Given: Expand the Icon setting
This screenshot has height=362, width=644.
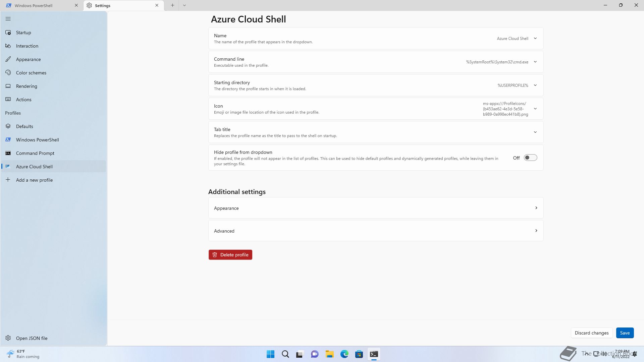Looking at the screenshot, I should coord(376,109).
